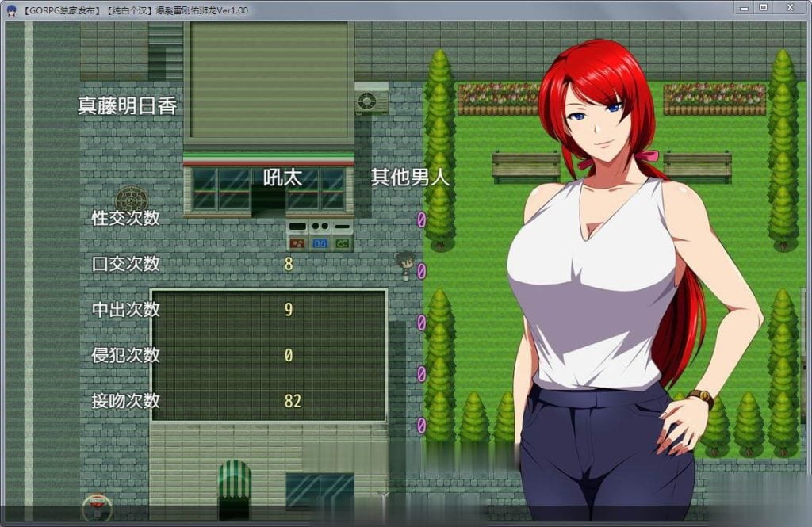
Task: Click the green bottle recycling bin icon
Action: click(342, 242)
